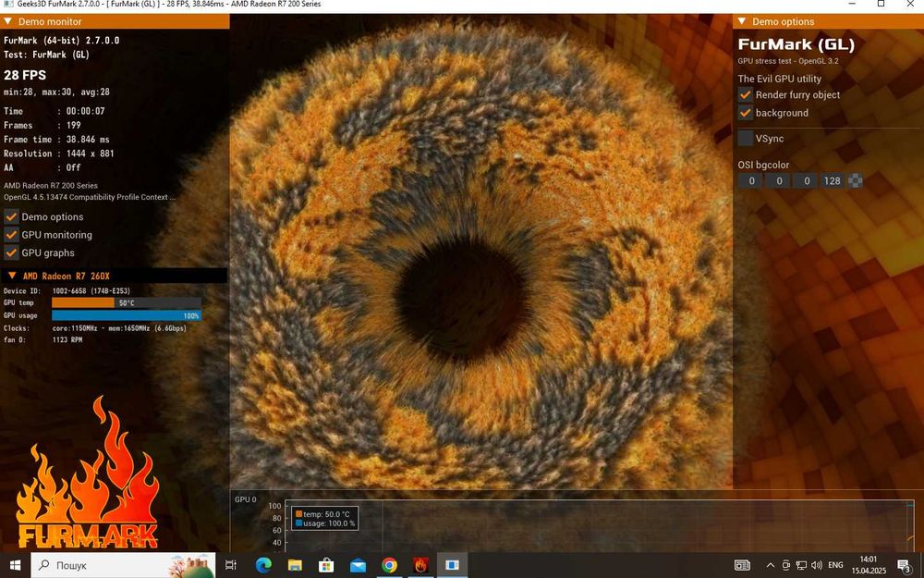Image resolution: width=924 pixels, height=578 pixels.
Task: Select the OSI bgcolor alpha field 128
Action: pyautogui.click(x=833, y=181)
